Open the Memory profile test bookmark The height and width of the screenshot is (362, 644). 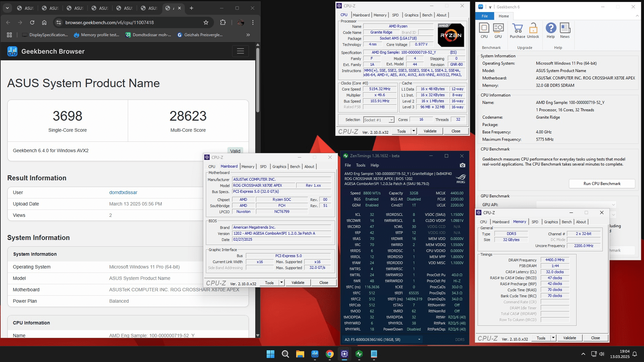click(x=96, y=35)
